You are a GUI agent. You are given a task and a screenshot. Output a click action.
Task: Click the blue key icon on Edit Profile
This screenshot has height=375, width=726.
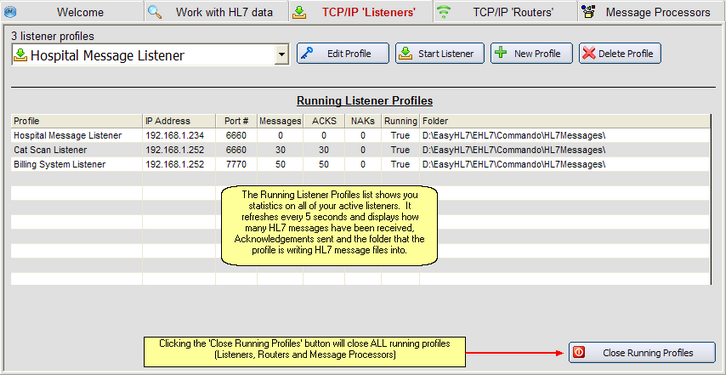coord(307,53)
